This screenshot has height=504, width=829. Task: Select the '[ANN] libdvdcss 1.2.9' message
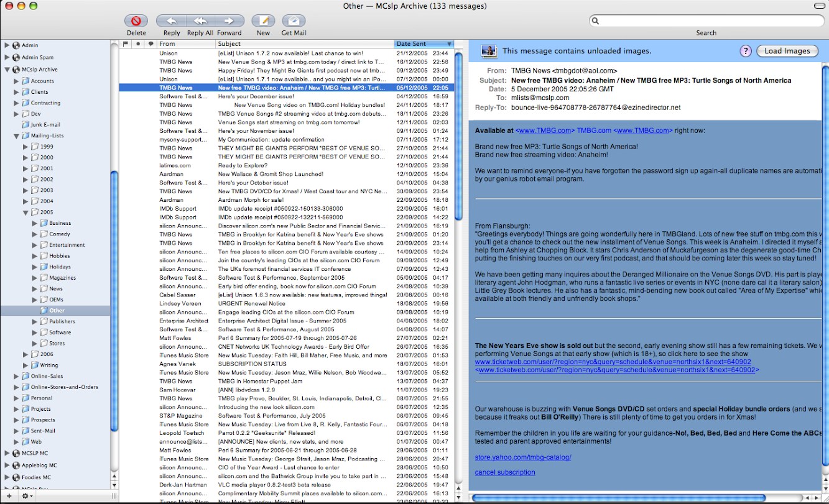(x=287, y=390)
